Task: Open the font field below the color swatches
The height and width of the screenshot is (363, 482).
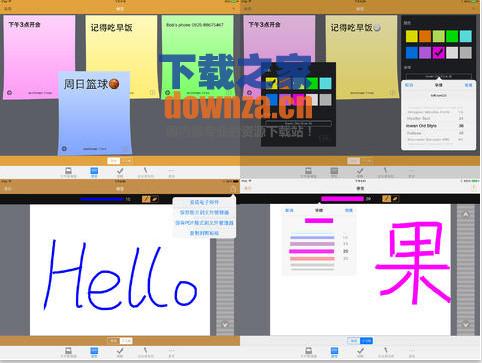Action: [438, 76]
